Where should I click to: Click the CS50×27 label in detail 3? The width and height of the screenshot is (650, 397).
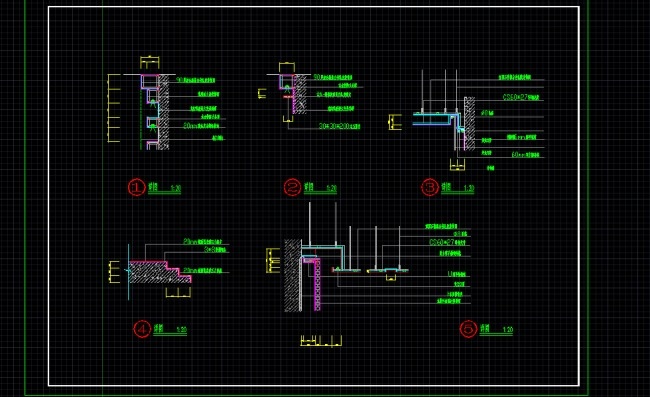click(521, 97)
